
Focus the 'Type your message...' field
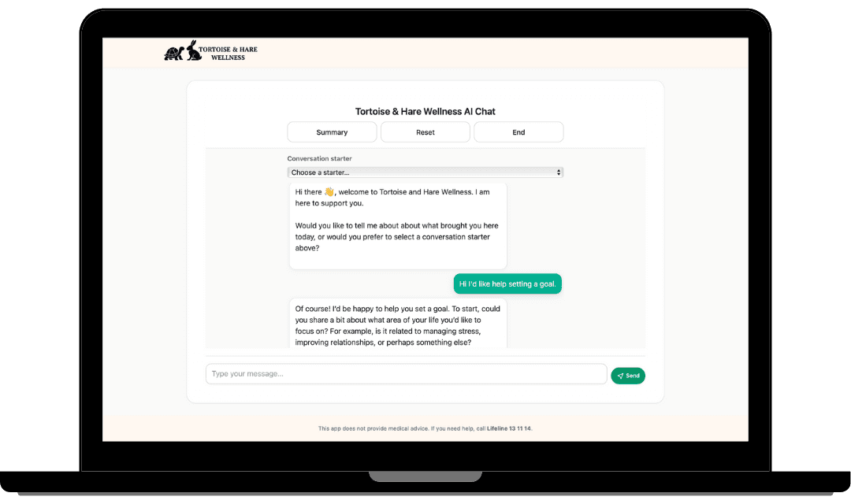pyautogui.click(x=406, y=374)
